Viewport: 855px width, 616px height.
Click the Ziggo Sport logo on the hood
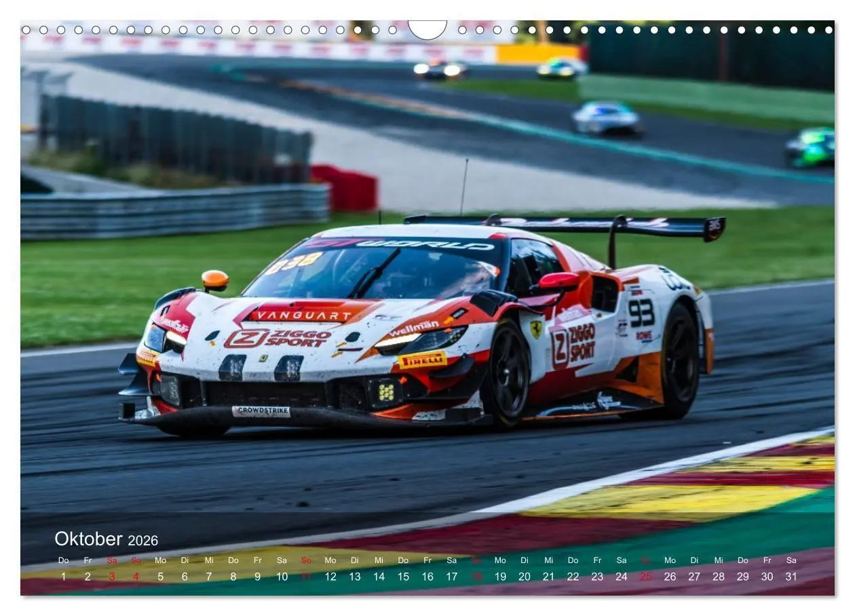(277, 338)
